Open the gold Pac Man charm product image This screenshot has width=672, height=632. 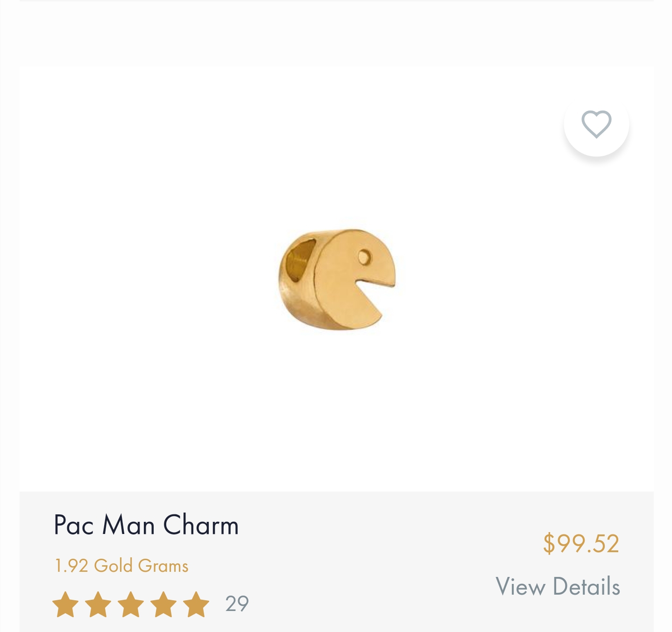(337, 280)
